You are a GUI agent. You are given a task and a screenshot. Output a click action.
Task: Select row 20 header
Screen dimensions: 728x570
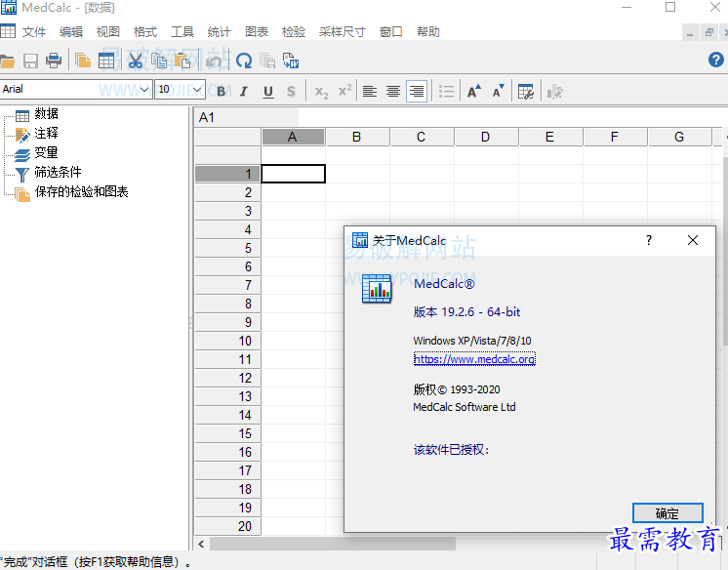[x=227, y=526]
